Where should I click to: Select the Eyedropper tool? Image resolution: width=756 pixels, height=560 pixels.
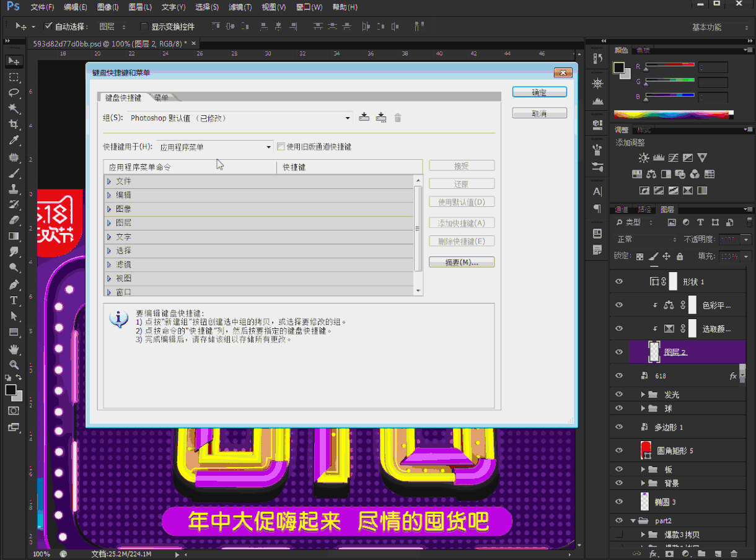(x=14, y=141)
